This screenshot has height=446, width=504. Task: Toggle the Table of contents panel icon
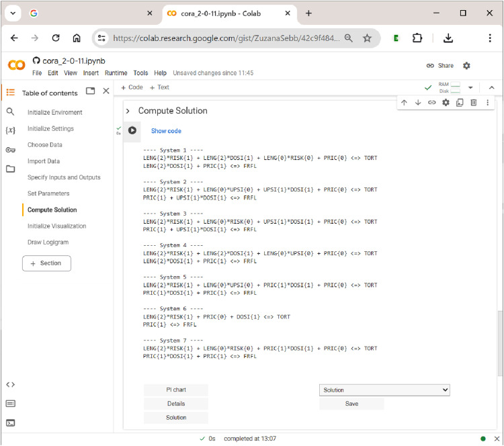pyautogui.click(x=10, y=92)
